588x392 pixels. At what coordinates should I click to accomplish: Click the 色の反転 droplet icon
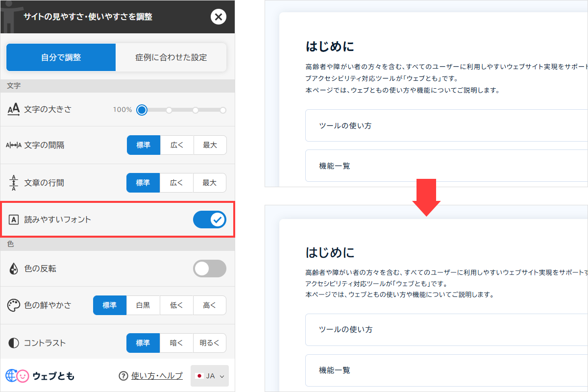14,269
